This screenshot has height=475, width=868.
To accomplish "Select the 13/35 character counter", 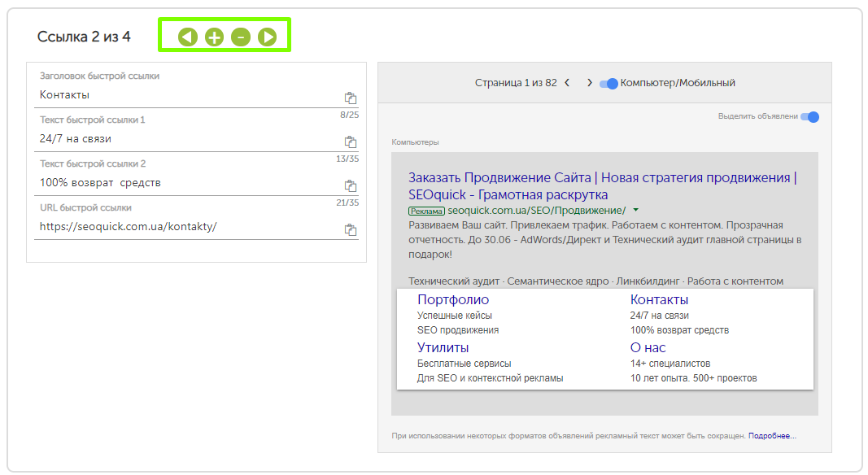I will pyautogui.click(x=347, y=159).
